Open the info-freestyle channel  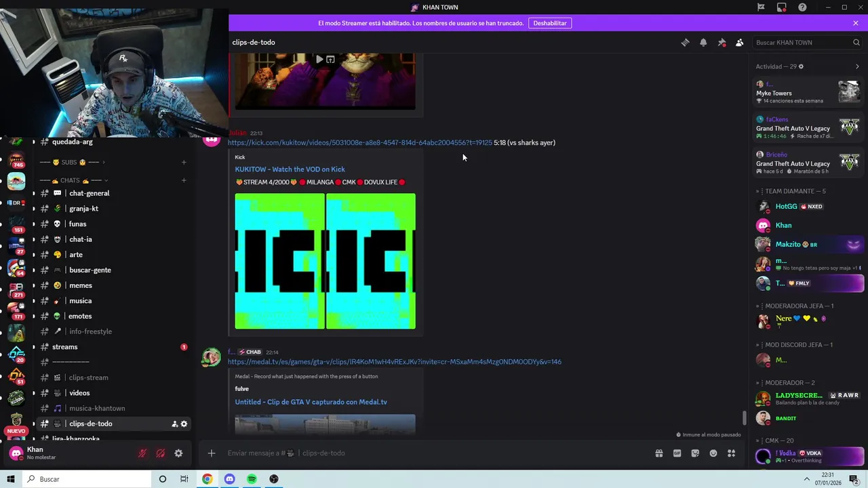point(114,331)
